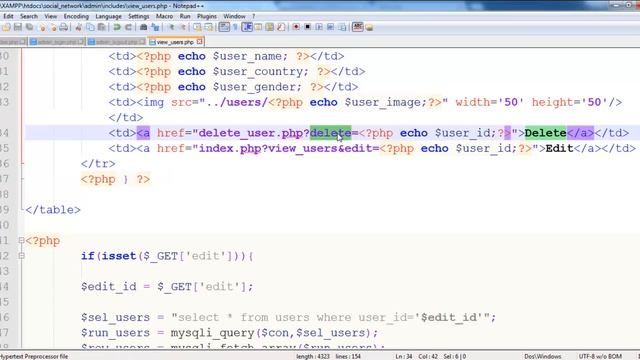Click the Redo arrow icon
This screenshot has width=640, height=360.
(x=129, y=27)
